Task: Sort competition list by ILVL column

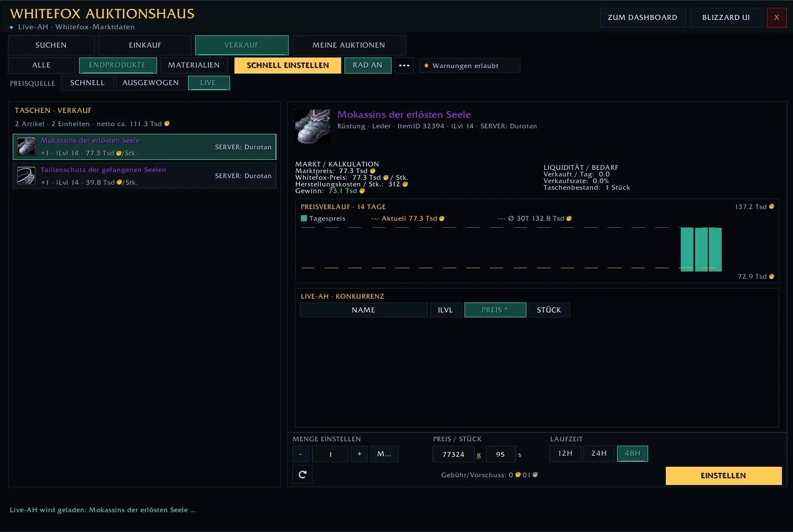Action: pos(446,310)
